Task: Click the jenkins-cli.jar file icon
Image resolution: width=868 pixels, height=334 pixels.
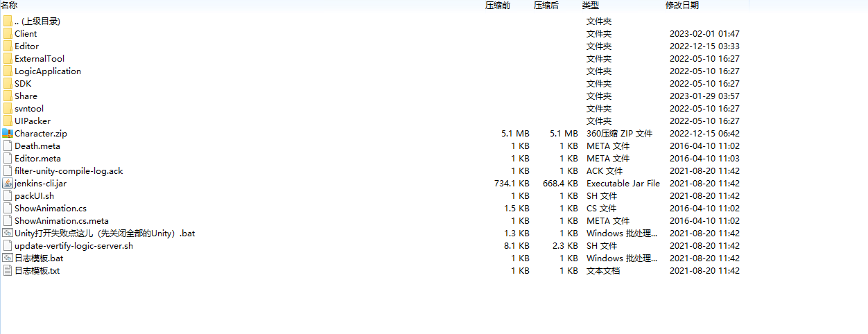Action: pyautogui.click(x=8, y=184)
